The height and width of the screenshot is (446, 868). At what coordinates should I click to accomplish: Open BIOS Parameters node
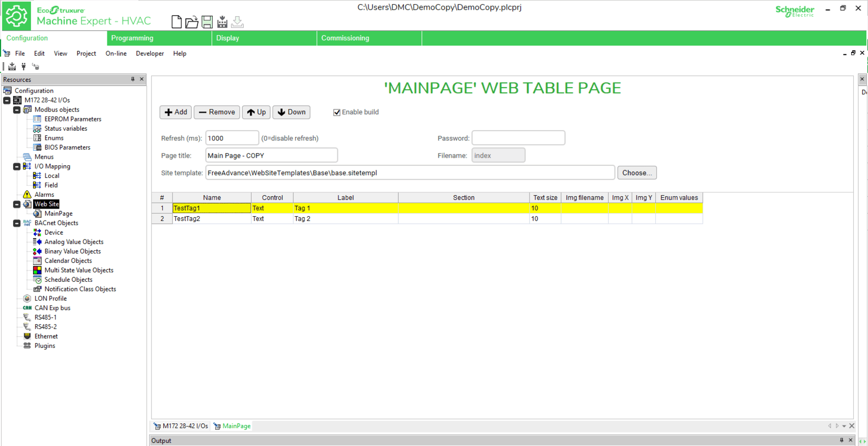tap(67, 147)
